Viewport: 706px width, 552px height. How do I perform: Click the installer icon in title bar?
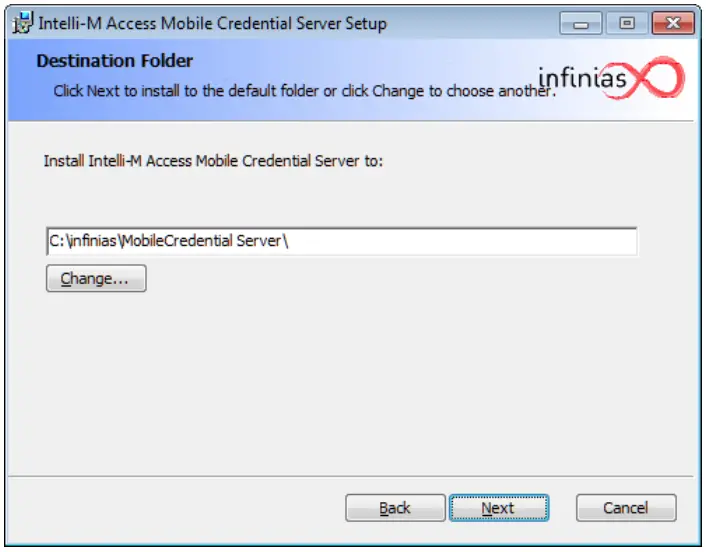(x=22, y=23)
